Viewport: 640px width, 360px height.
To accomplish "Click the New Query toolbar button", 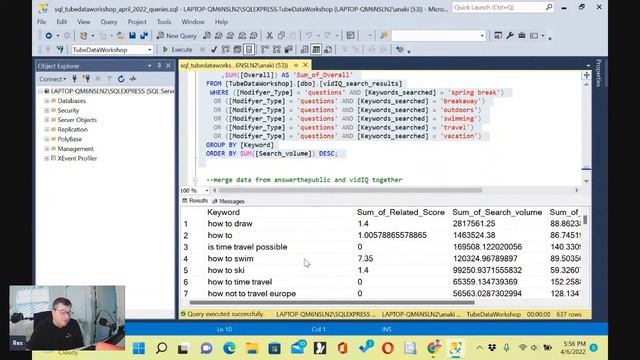I will tap(177, 36).
